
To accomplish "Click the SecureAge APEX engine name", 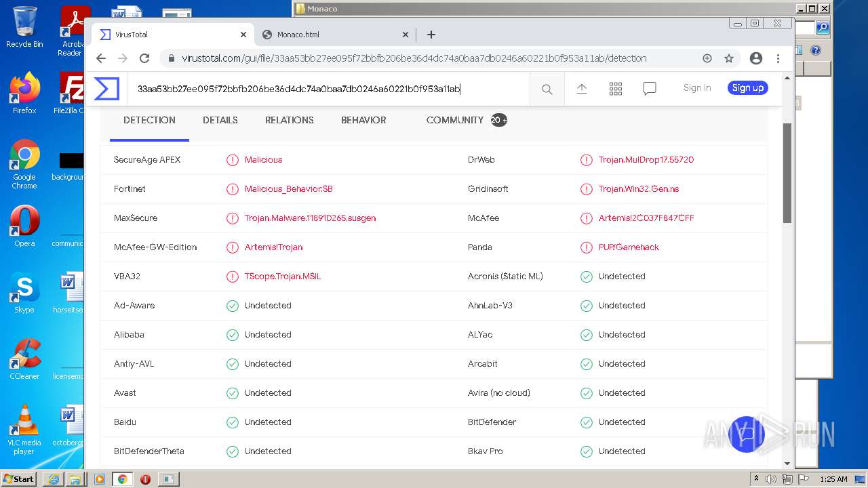I will [147, 160].
